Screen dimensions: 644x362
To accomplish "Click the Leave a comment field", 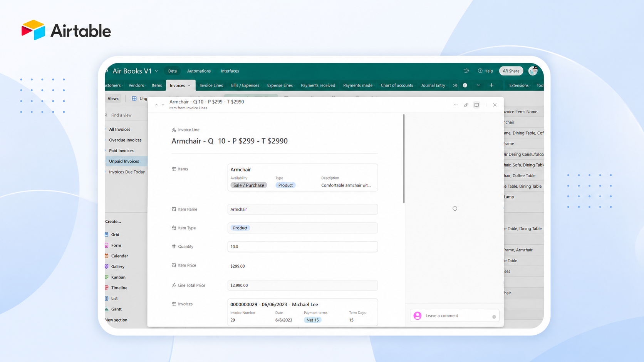I will coord(454,316).
